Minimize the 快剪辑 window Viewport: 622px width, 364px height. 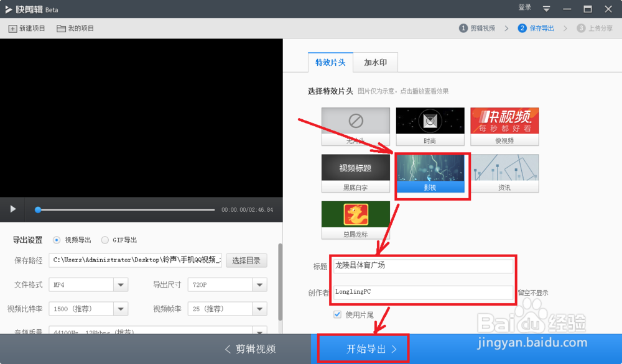coord(567,9)
